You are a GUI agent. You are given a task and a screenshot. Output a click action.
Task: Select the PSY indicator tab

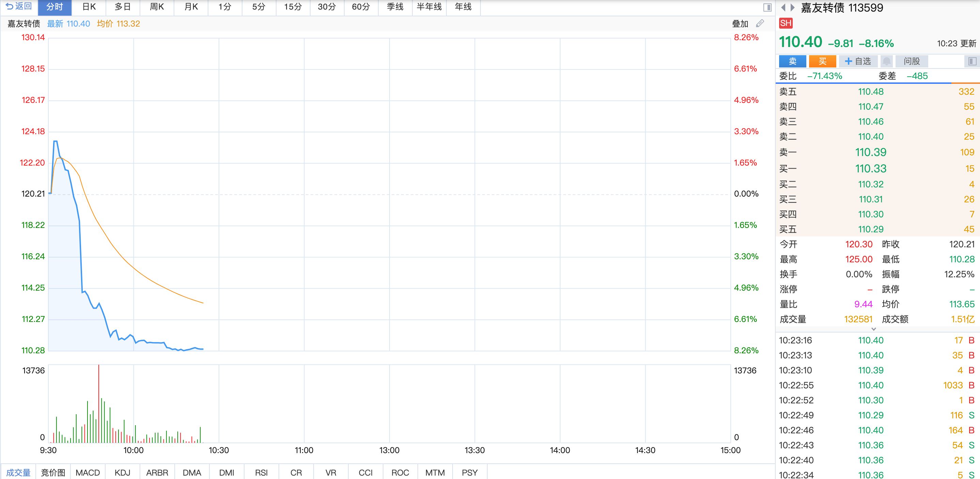470,473
